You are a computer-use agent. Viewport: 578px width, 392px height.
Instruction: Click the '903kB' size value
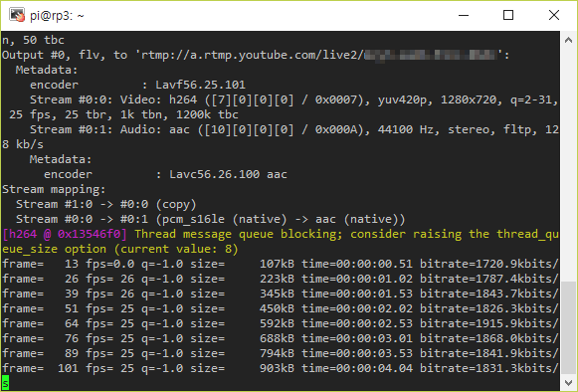pyautogui.click(x=277, y=368)
